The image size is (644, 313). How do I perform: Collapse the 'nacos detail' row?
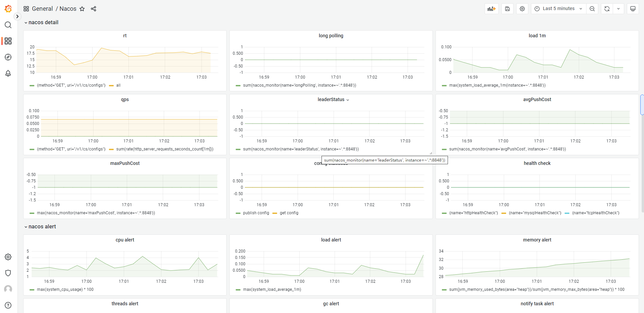pyautogui.click(x=41, y=22)
